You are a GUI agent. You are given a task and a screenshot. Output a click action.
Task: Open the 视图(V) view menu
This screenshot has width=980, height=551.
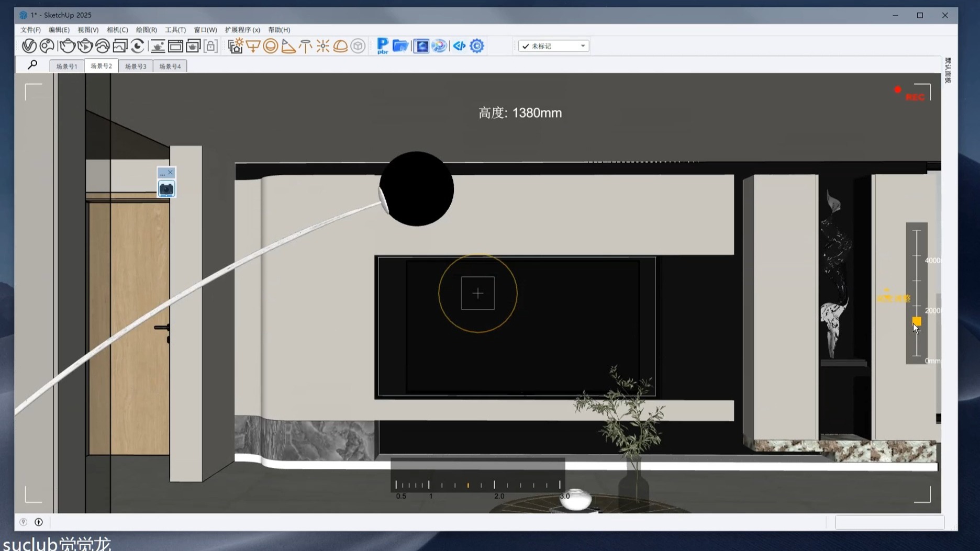pos(88,30)
